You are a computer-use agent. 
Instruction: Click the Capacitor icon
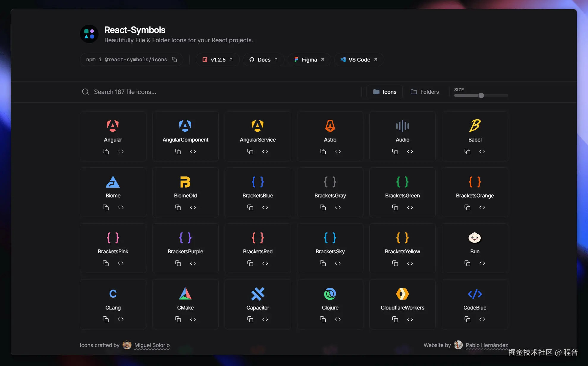(x=258, y=294)
